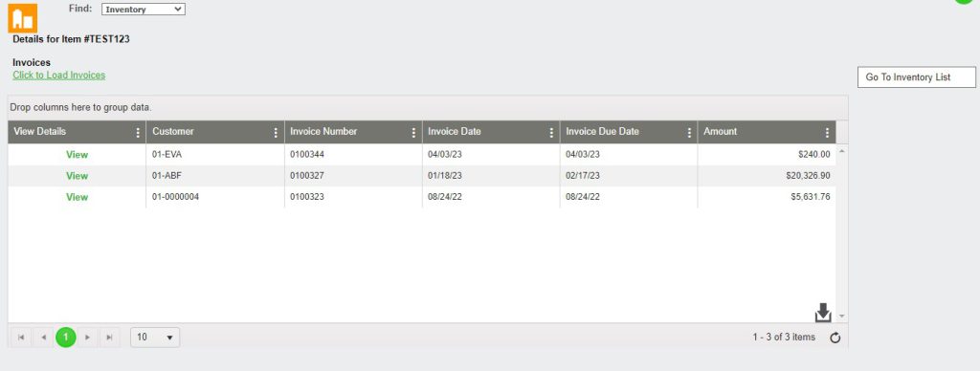Screen dimensions: 980x371
Task: Refresh the invoices grid
Action: pyautogui.click(x=835, y=338)
